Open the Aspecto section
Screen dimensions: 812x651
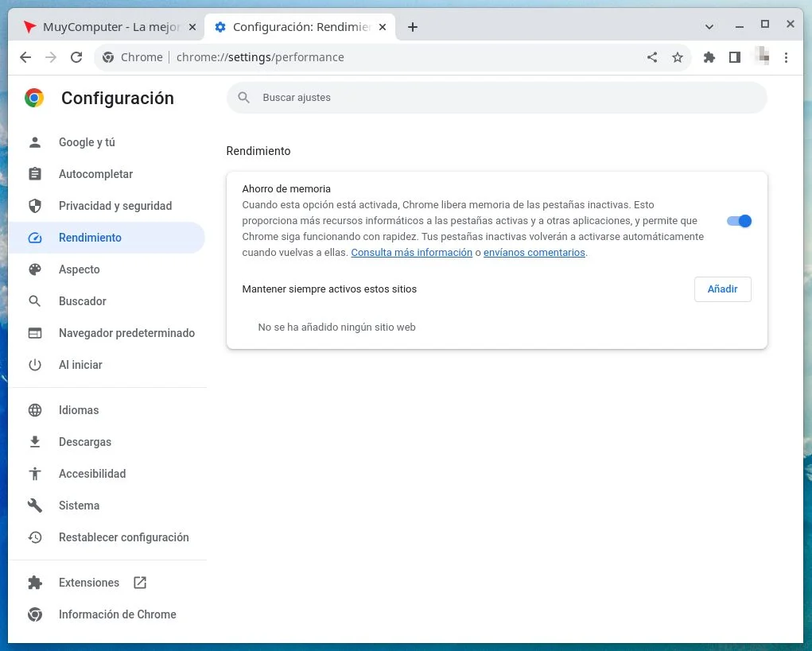[107, 269]
